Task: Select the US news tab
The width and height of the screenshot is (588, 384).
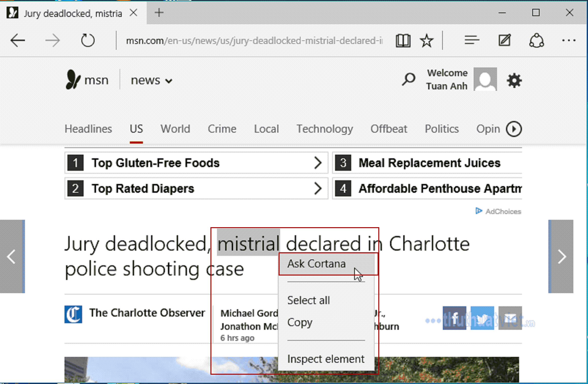Action: (136, 128)
